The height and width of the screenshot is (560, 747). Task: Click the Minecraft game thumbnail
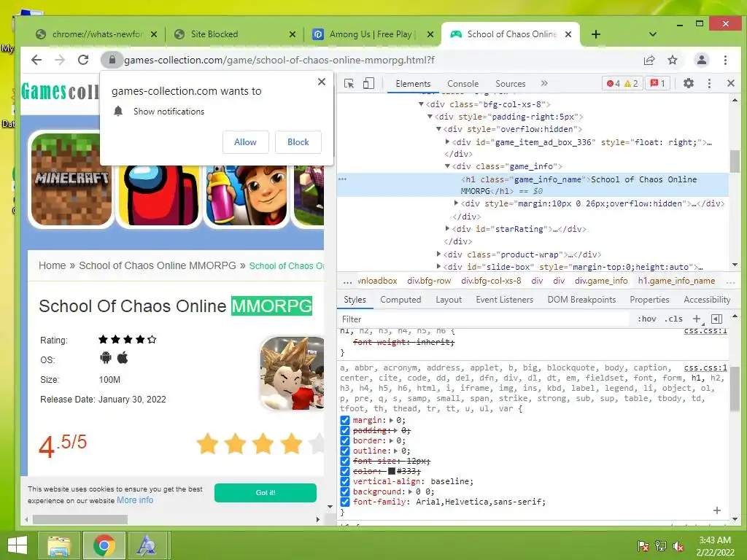click(x=71, y=179)
